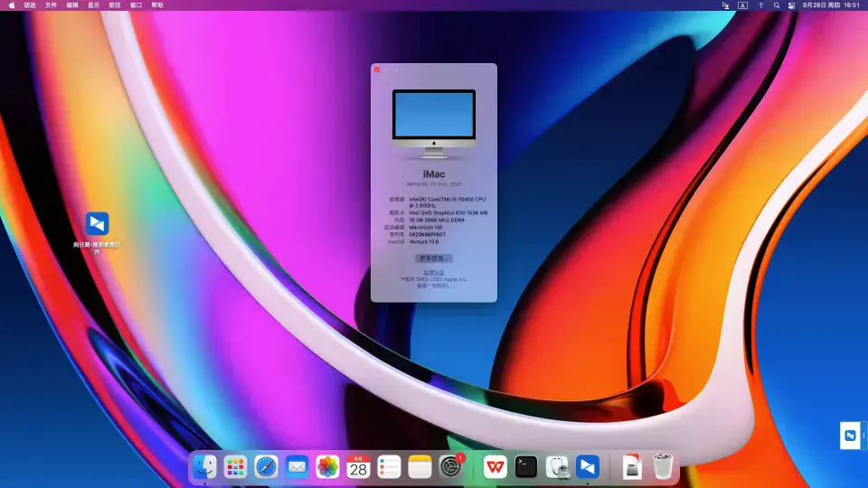The image size is (868, 488).
Task: Open Notes app in the Dock
Action: [x=420, y=467]
